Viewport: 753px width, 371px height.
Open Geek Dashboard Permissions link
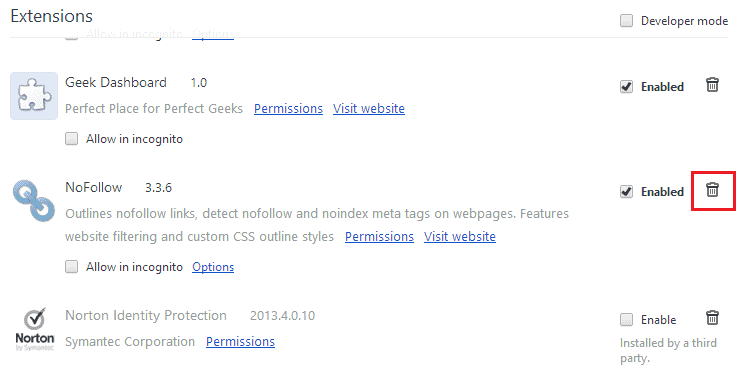pos(288,108)
